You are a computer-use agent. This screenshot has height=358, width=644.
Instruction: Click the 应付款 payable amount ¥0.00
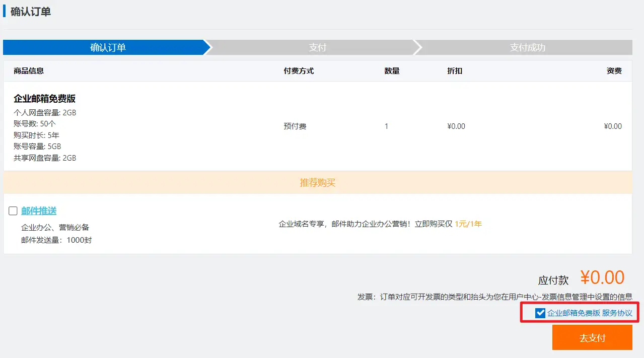pos(602,276)
